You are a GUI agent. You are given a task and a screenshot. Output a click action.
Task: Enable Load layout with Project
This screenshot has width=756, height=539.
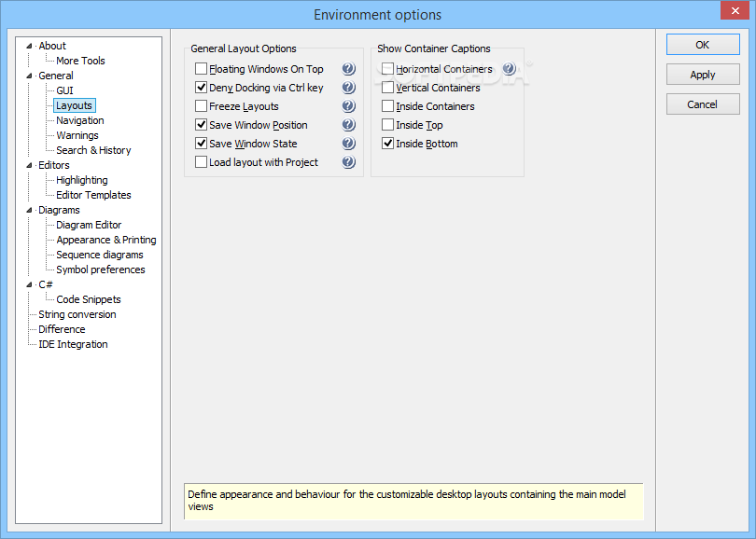[201, 162]
